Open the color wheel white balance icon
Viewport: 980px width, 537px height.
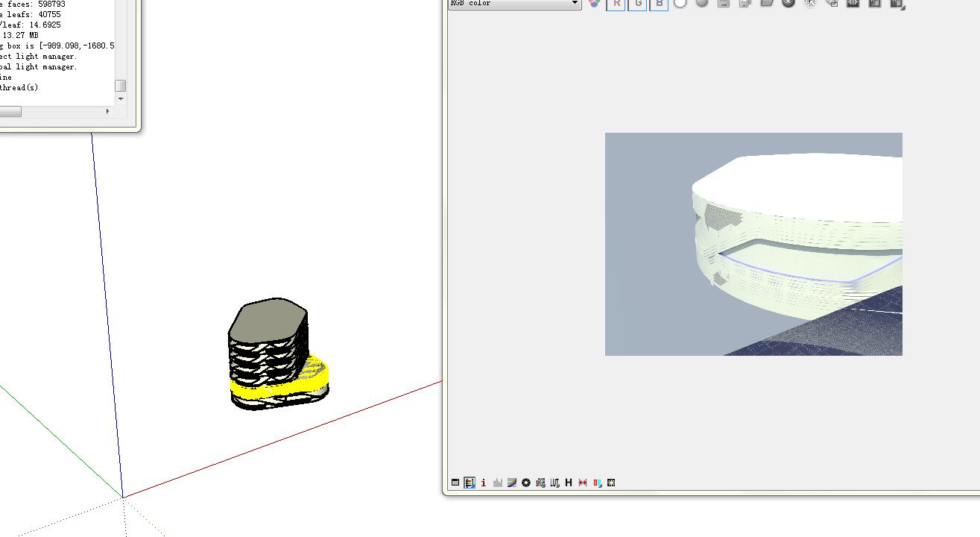pyautogui.click(x=526, y=483)
